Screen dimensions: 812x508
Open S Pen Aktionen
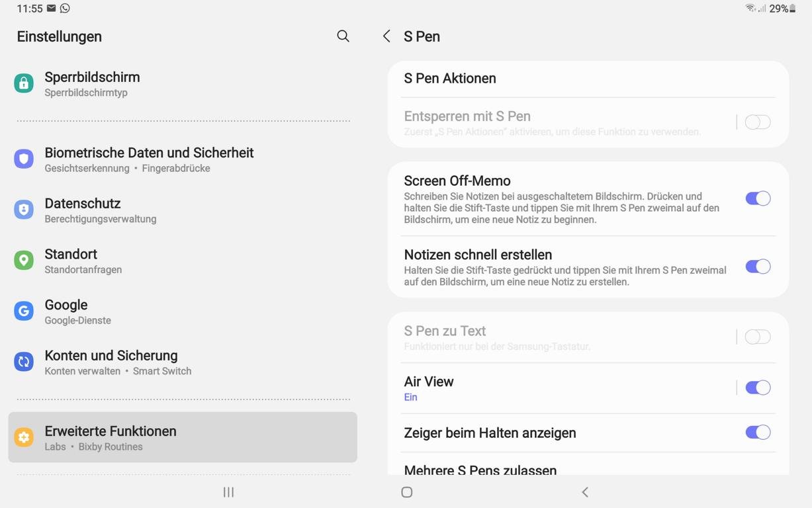point(588,79)
